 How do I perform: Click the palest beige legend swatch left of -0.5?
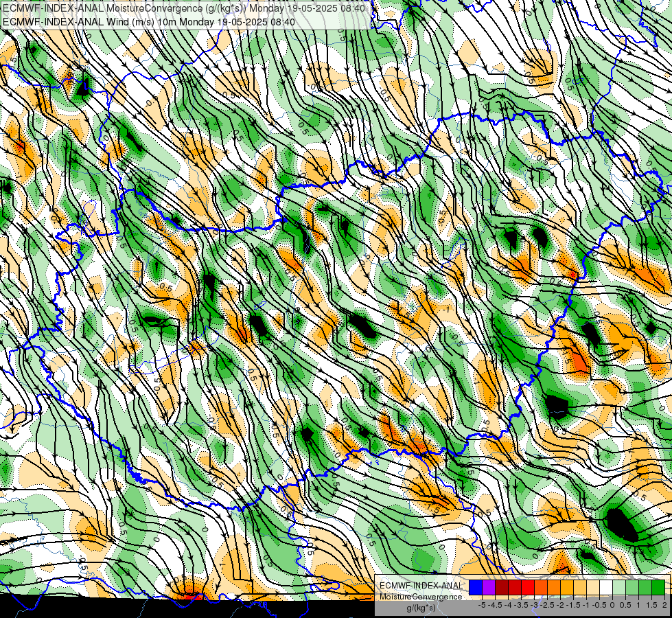point(593,588)
